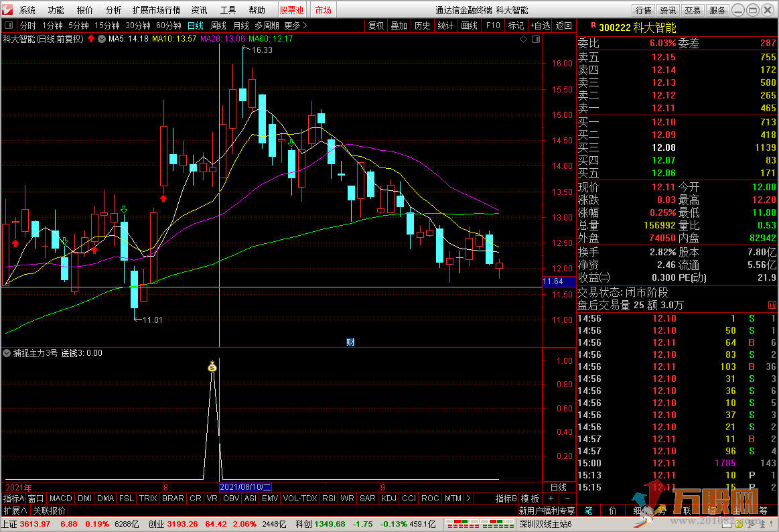Click the 上证 index in status bar
Image resolution: width=779 pixels, height=532 pixels.
click(9, 524)
